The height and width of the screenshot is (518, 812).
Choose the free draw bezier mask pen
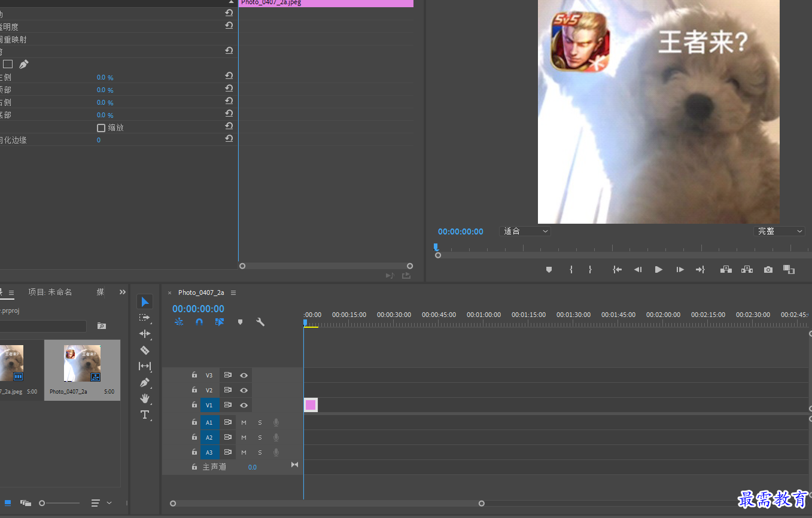tap(24, 64)
